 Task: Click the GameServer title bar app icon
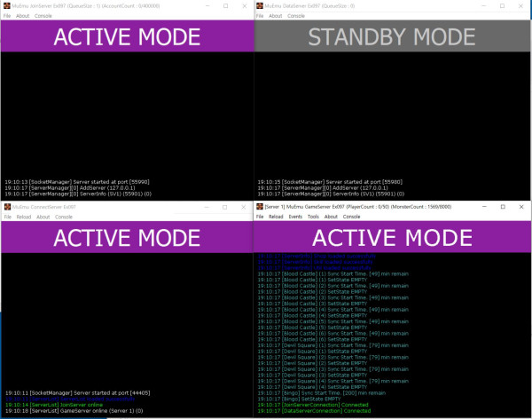[260, 207]
